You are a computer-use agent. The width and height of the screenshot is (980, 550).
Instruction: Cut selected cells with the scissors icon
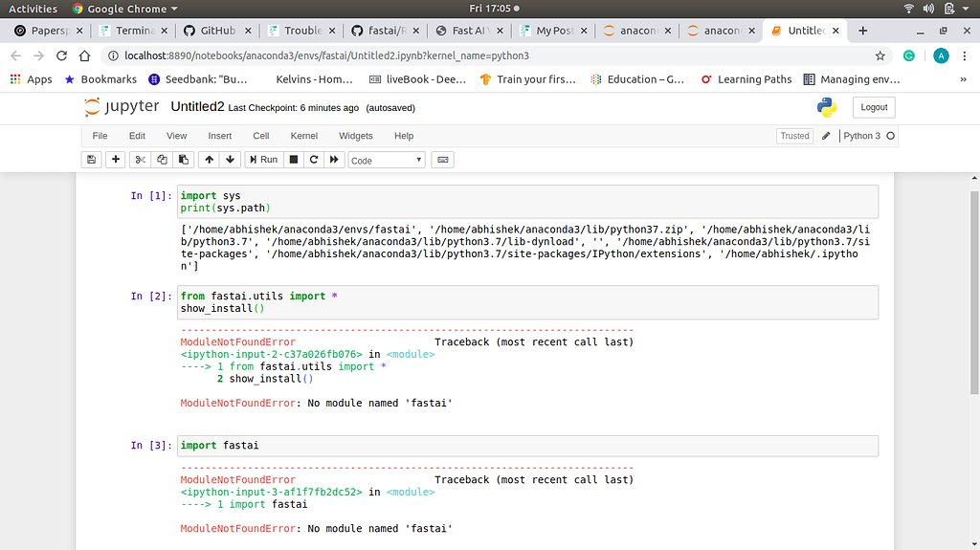pos(141,160)
